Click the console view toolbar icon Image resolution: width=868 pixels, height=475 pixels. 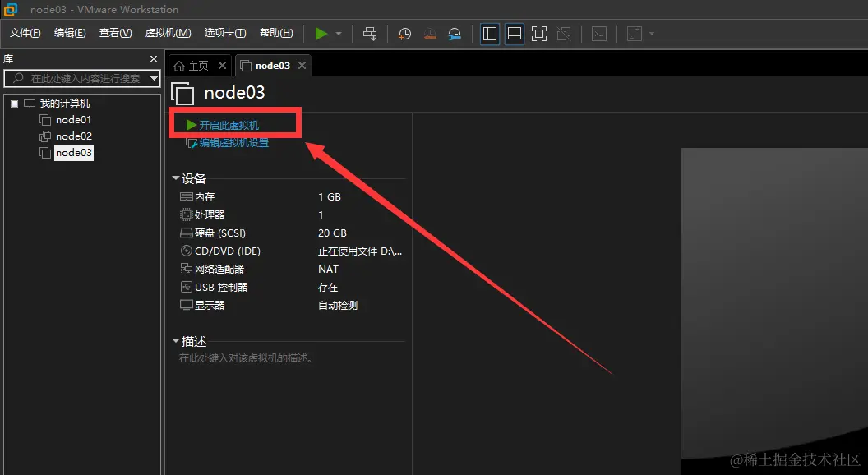click(599, 34)
